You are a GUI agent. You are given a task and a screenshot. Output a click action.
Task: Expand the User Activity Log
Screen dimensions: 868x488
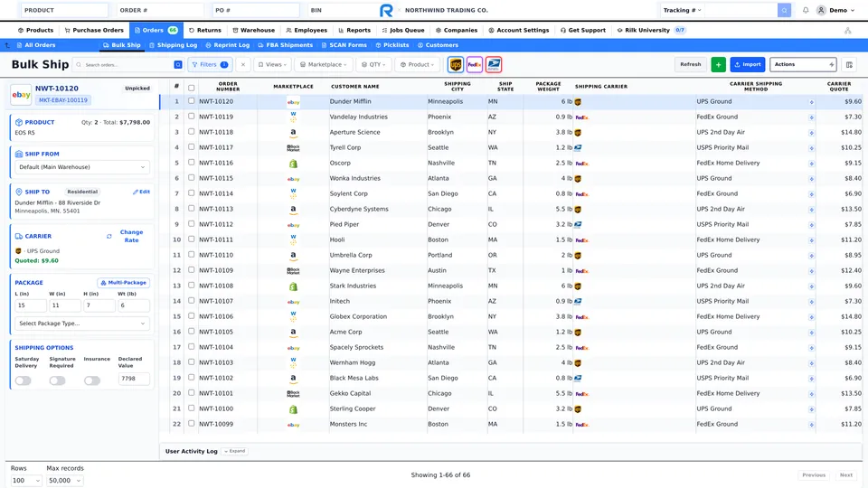[235, 452]
